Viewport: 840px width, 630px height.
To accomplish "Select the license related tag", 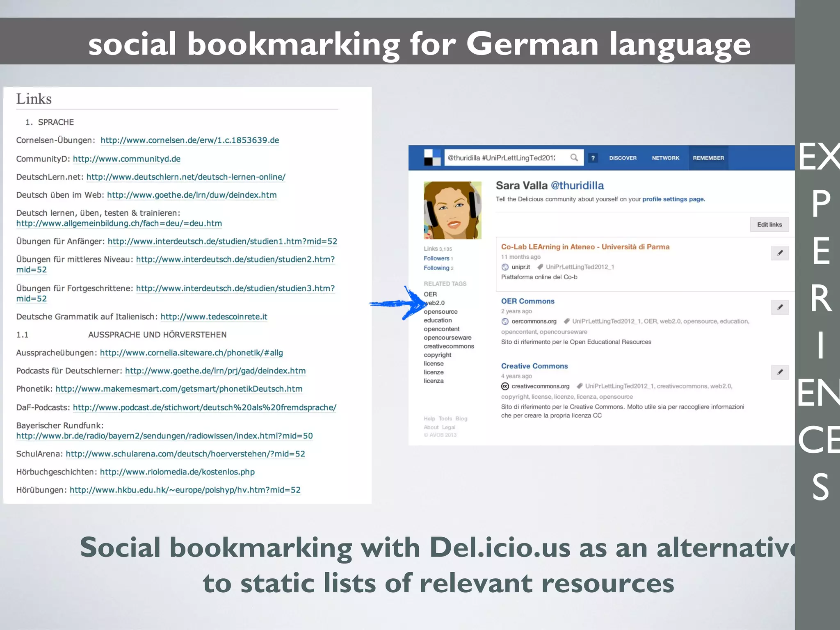I will coord(434,363).
